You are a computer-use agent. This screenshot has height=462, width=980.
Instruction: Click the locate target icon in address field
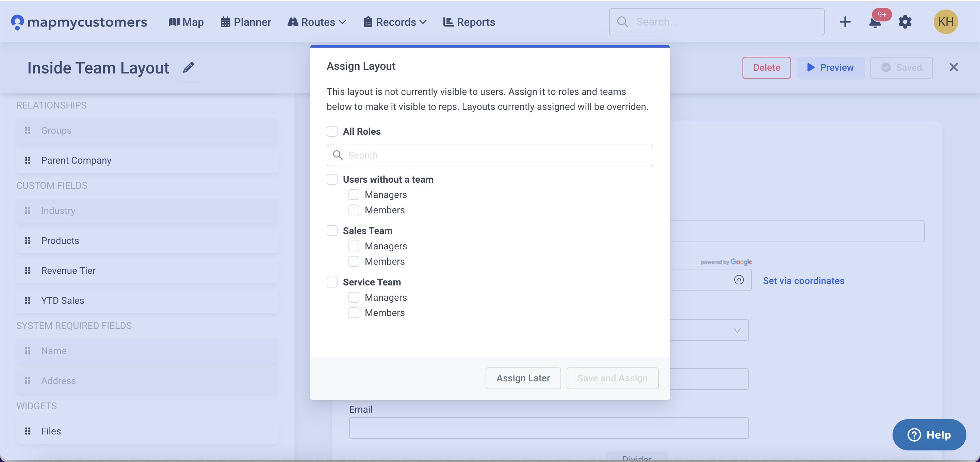pyautogui.click(x=739, y=280)
